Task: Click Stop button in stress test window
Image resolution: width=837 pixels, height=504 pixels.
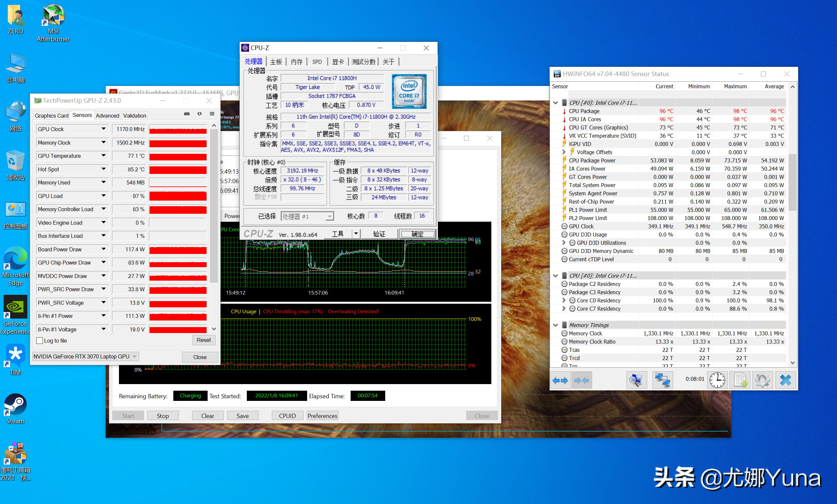Action: tap(163, 416)
